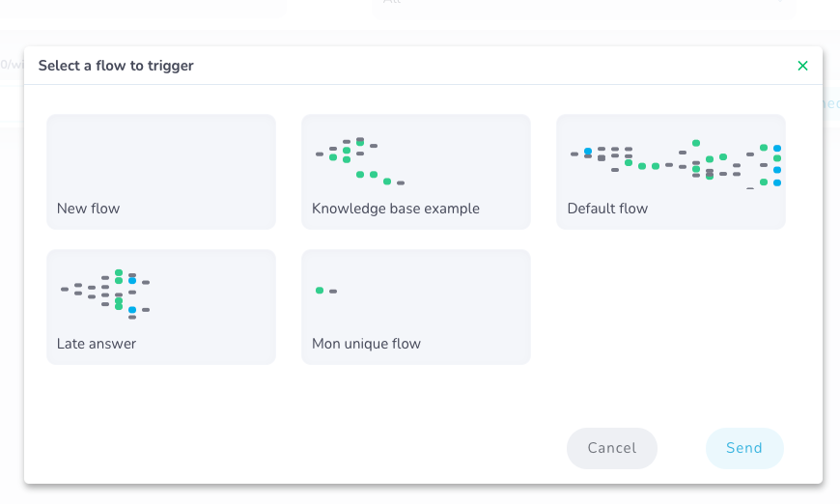
Task: Click the Knowledge base example diagram preview
Action: 359,160
